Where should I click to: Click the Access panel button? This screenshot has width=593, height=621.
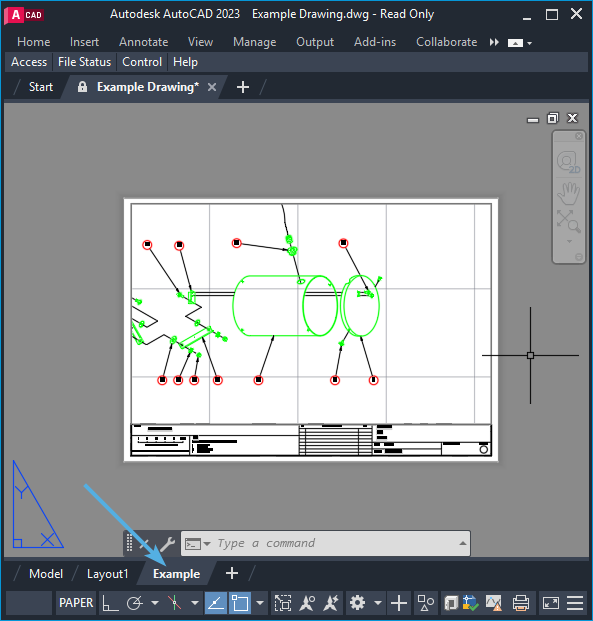[29, 62]
